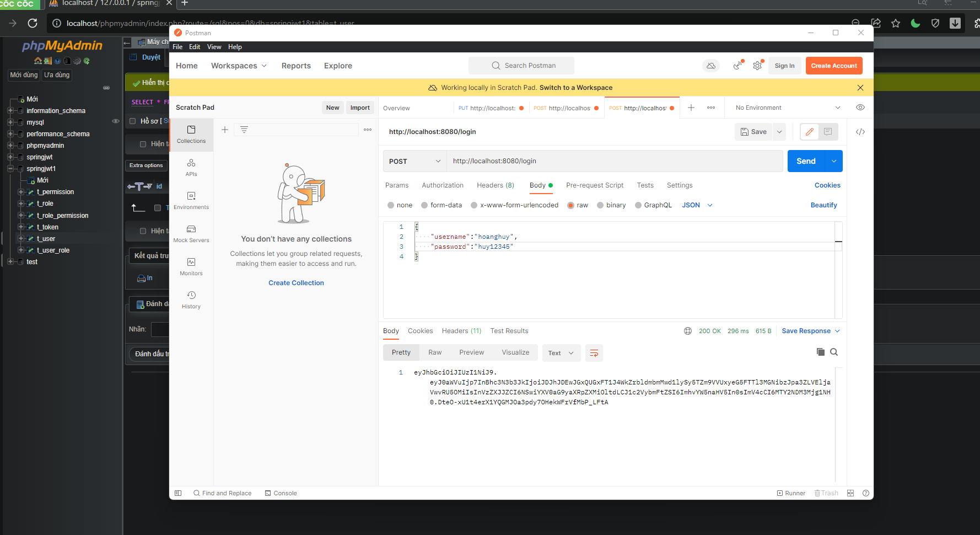Open the POST request method dropdown
This screenshot has width=980, height=535.
[x=414, y=160]
